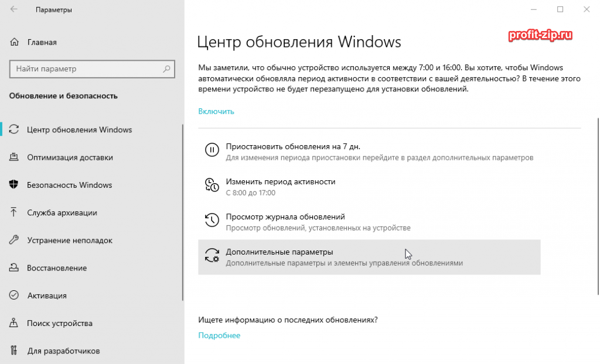Screen dimensions: 600x364
Task: Click the back arrow icon in Settings
Action: [x=14, y=10]
